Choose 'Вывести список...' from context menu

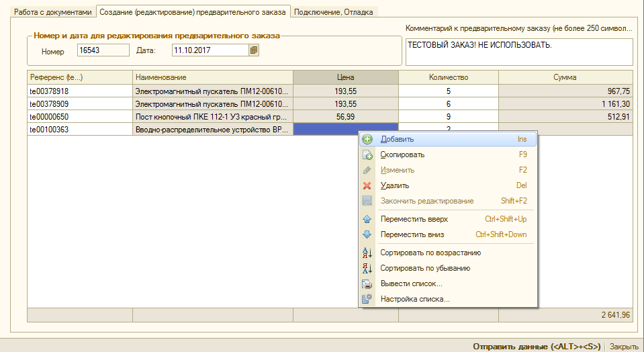(x=411, y=283)
